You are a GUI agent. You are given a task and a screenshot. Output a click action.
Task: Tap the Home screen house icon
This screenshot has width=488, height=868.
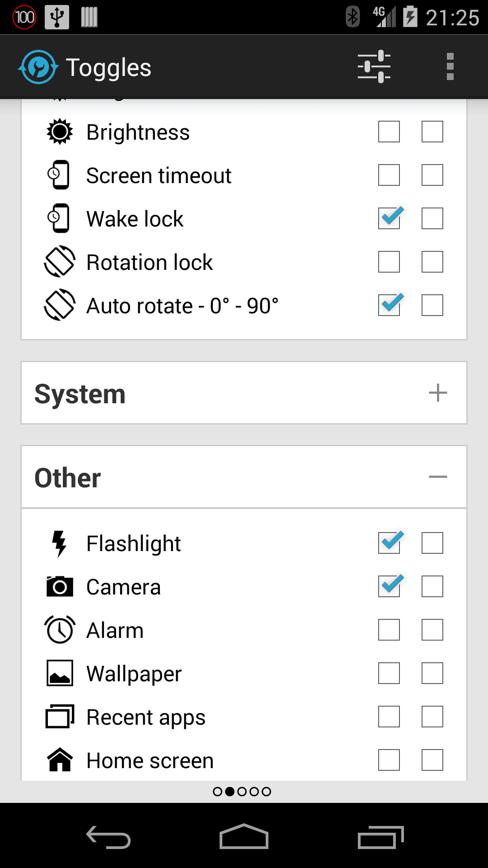pyautogui.click(x=60, y=760)
